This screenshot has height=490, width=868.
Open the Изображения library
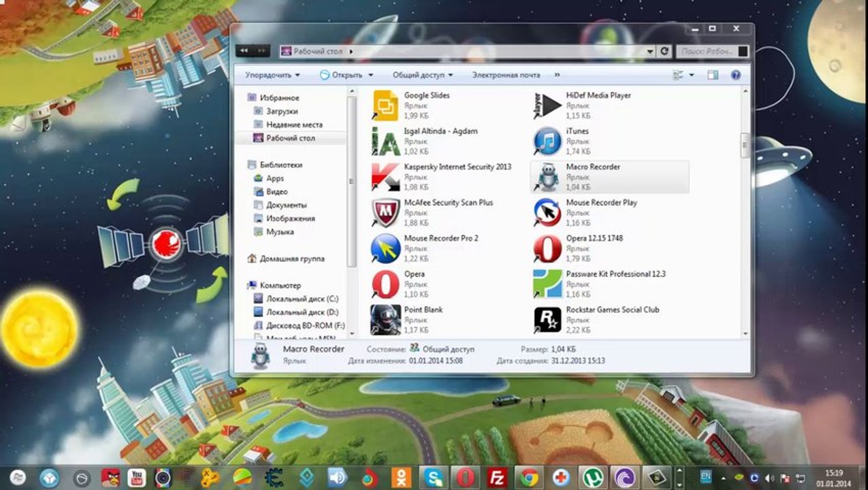click(x=284, y=218)
